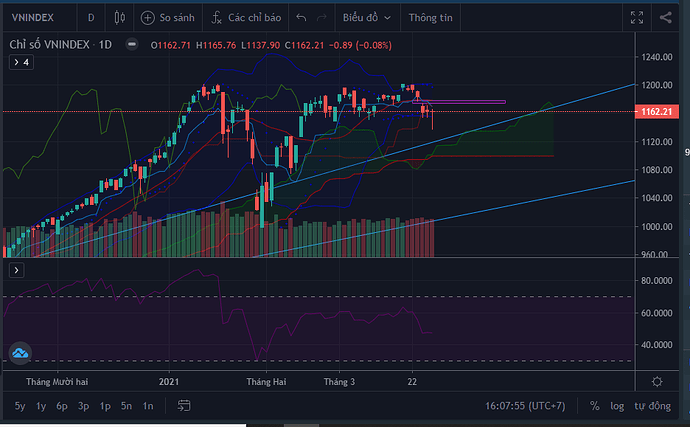Click the Chỉ số VNINDEX · 1D title

(x=60, y=44)
